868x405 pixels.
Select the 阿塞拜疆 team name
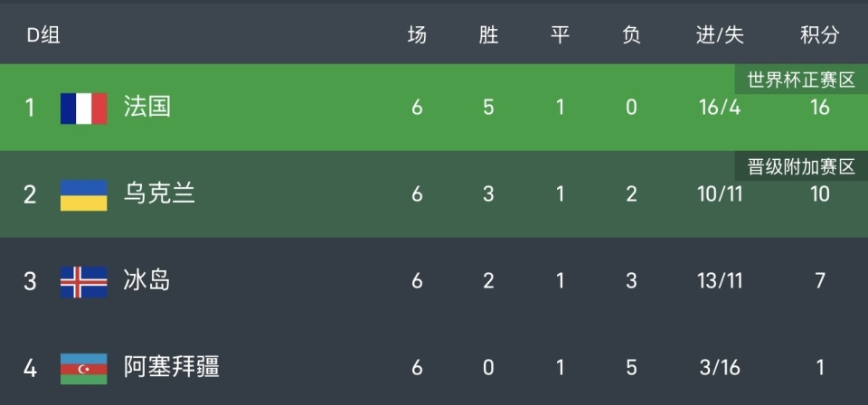click(x=172, y=368)
